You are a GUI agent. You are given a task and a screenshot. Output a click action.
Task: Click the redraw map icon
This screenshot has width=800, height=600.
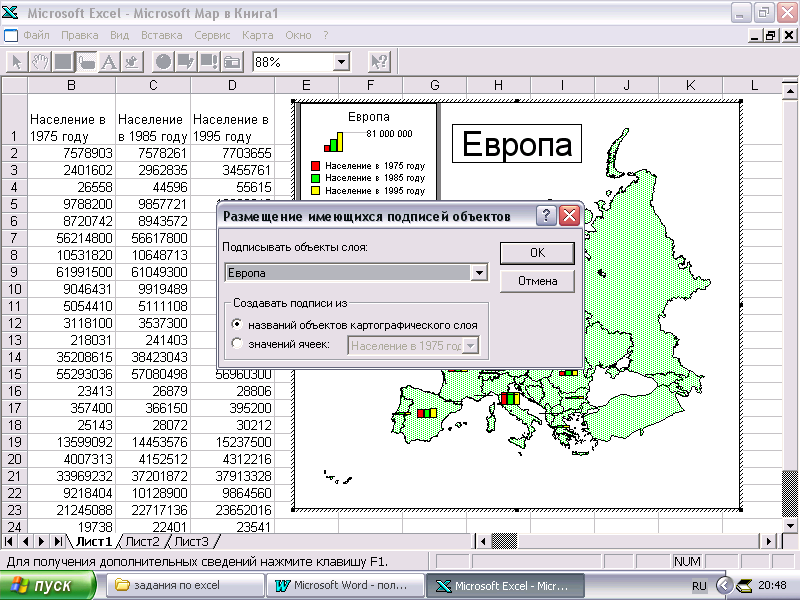pyautogui.click(x=186, y=62)
